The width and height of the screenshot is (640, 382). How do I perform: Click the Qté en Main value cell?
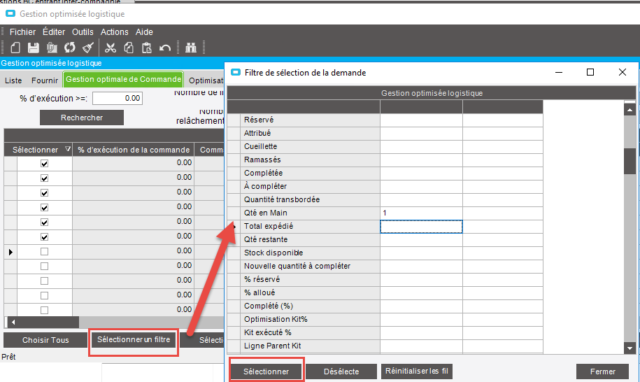pos(421,213)
